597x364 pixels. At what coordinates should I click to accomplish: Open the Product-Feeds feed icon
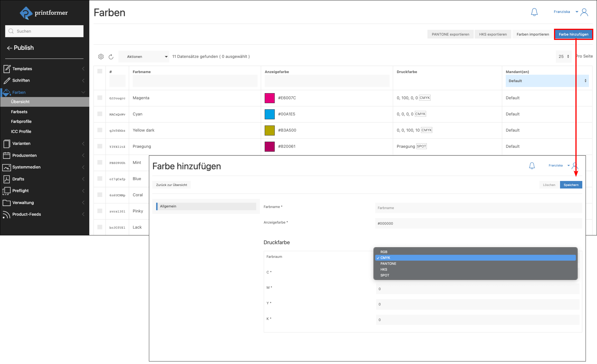7,214
